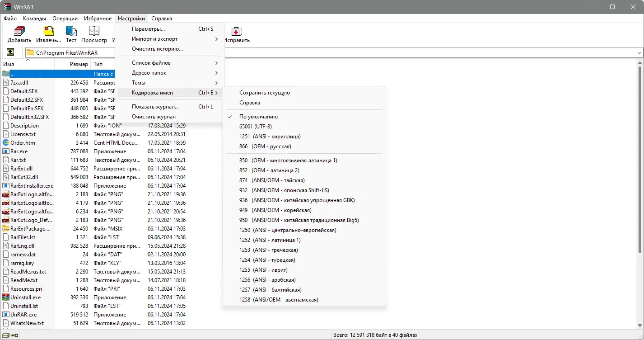Viewport: 644px width, 340px height.
Task: Pick 874 Thai encoding
Action: point(304,180)
